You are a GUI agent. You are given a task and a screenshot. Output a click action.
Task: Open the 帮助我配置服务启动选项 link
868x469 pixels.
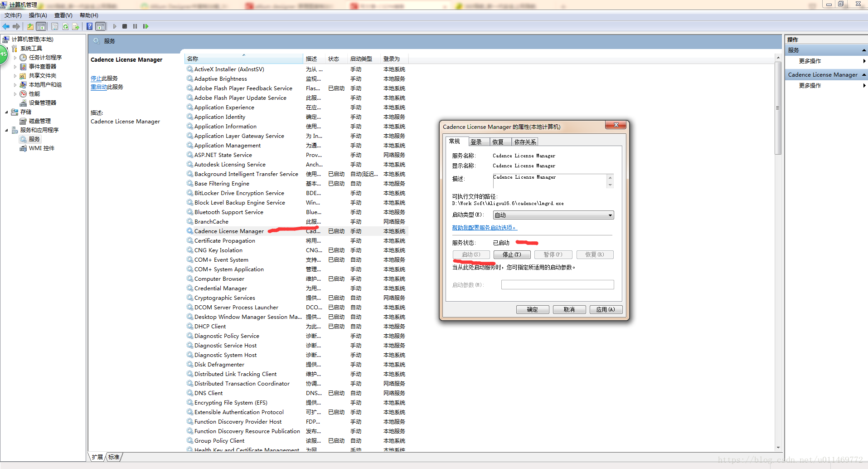[485, 228]
